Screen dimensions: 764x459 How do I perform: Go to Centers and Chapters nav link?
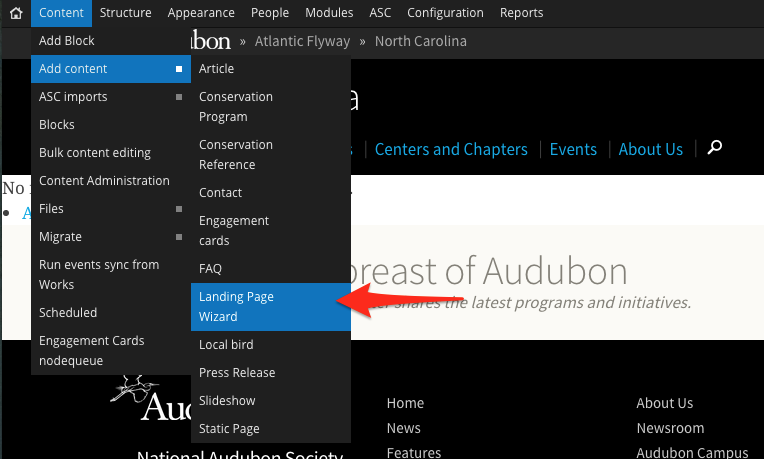[x=451, y=149]
